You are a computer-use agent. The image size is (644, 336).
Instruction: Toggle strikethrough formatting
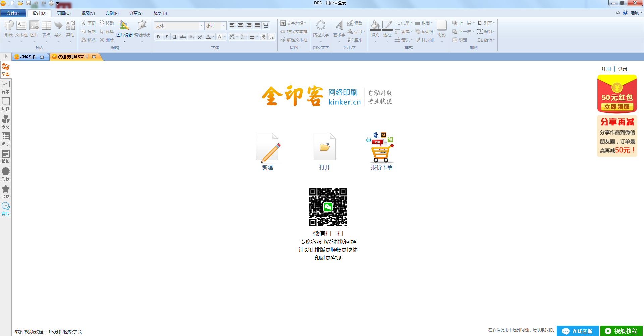click(x=183, y=37)
